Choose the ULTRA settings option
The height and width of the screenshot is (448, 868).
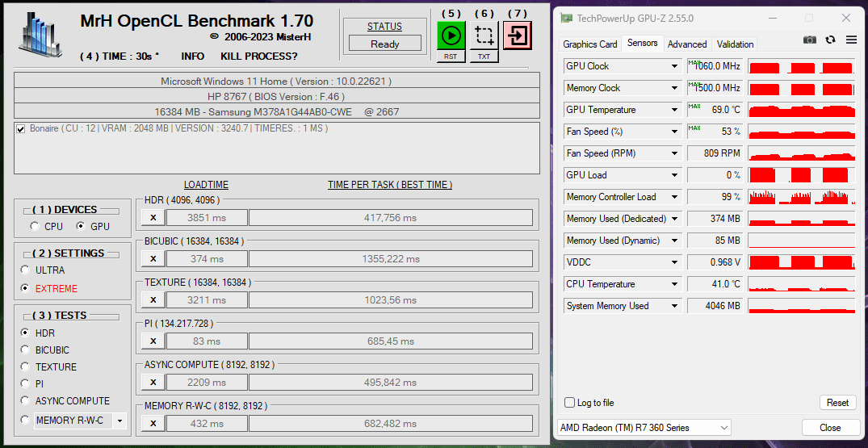[25, 270]
